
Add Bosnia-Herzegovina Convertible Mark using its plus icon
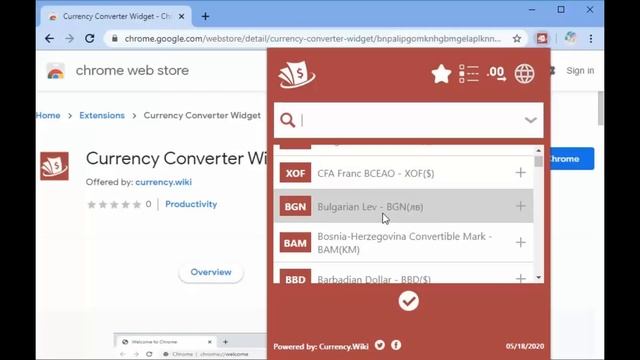coord(520,242)
